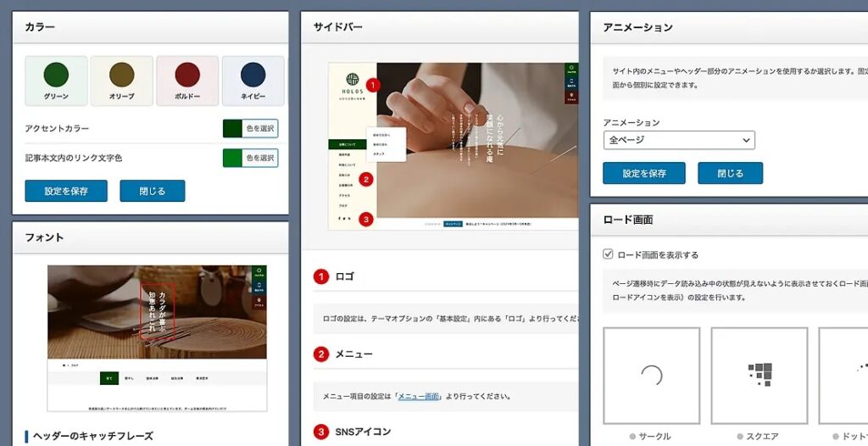Select the スクエア radio button
This screenshot has width=868, height=446.
point(739,437)
